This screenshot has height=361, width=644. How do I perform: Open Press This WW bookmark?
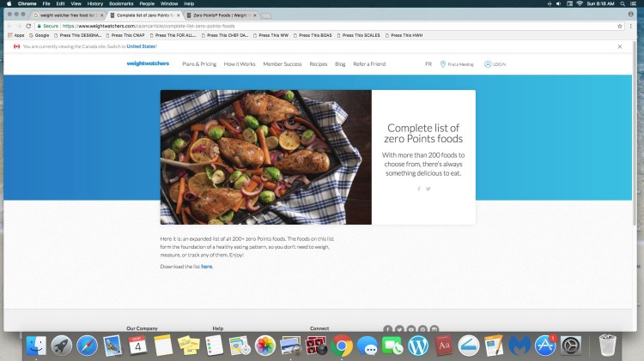(x=270, y=35)
